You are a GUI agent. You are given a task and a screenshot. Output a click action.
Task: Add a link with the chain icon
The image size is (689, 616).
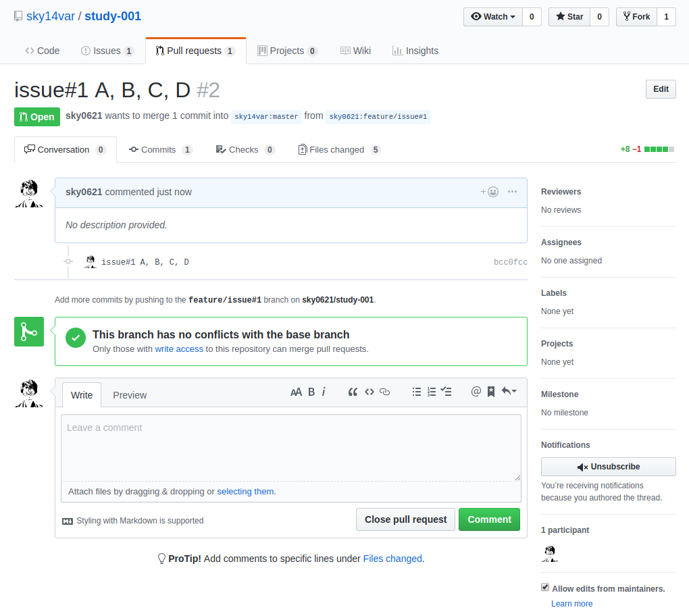pyautogui.click(x=384, y=392)
